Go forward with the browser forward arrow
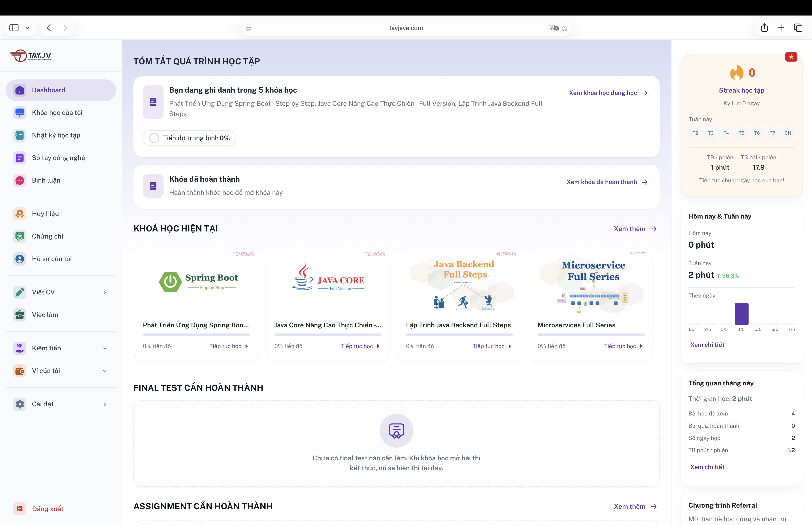Screen dimensions: 812x525 point(65,28)
